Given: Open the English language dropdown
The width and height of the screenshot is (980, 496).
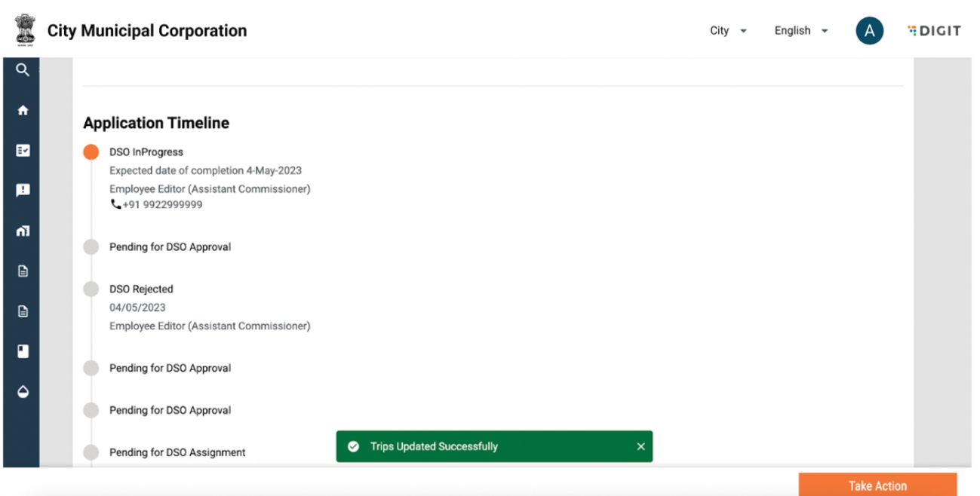Looking at the screenshot, I should [800, 31].
